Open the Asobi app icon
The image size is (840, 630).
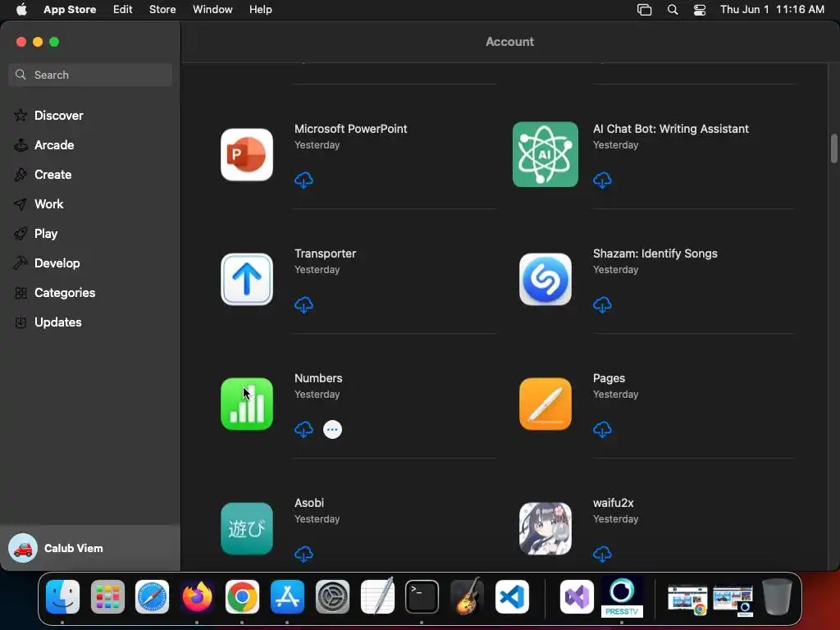[247, 529]
